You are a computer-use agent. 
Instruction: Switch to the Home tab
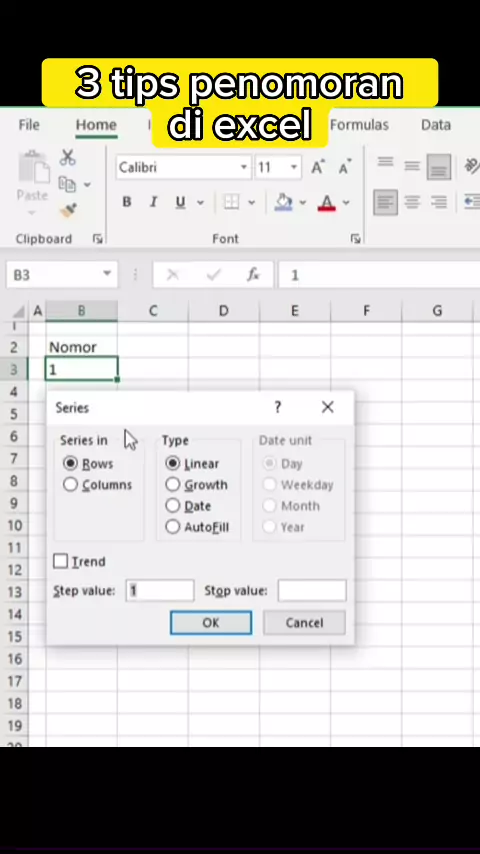96,125
